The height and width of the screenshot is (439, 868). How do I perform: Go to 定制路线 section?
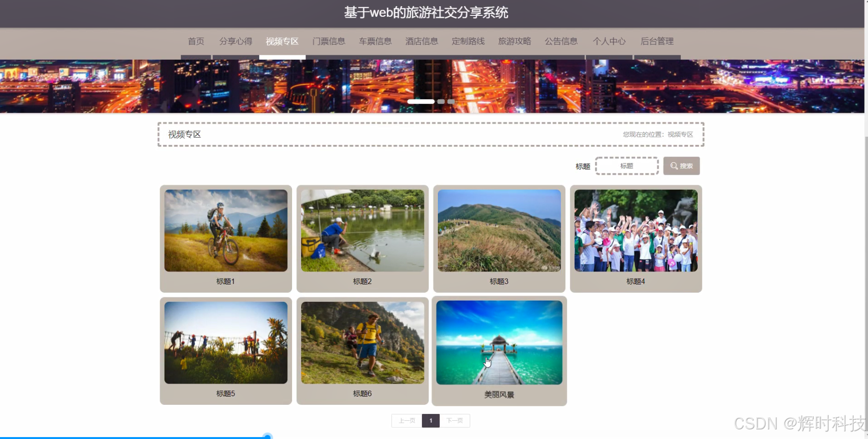tap(468, 41)
